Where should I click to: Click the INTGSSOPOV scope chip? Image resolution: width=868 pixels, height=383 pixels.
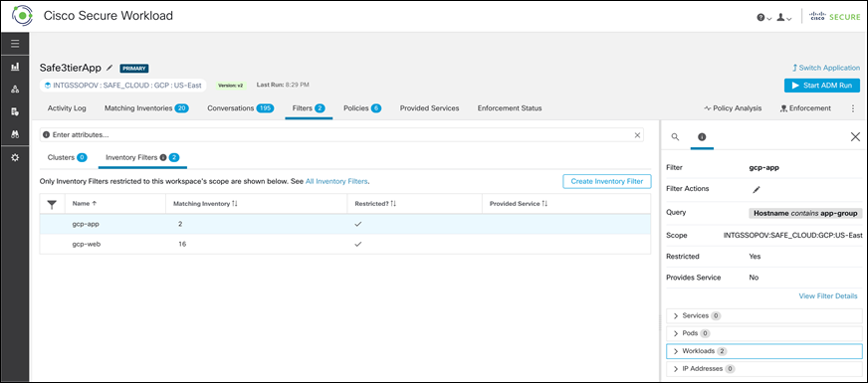pyautogui.click(x=122, y=86)
